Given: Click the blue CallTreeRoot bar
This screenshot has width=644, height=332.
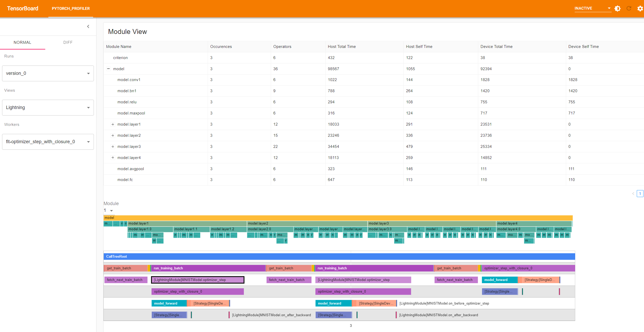Looking at the screenshot, I should (339, 257).
